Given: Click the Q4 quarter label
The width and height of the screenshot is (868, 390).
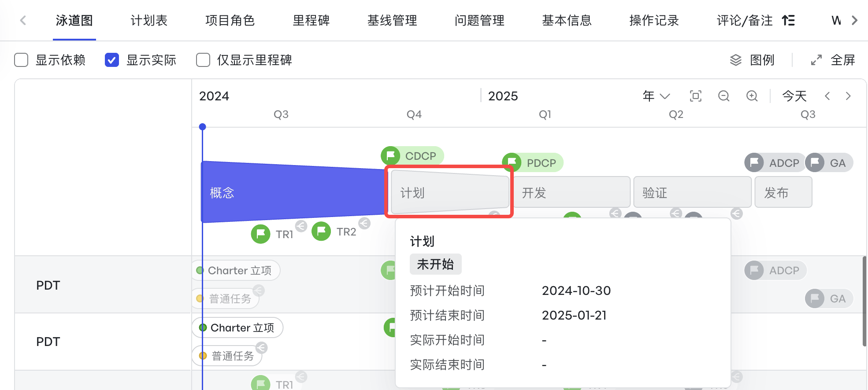Looking at the screenshot, I should click(414, 114).
